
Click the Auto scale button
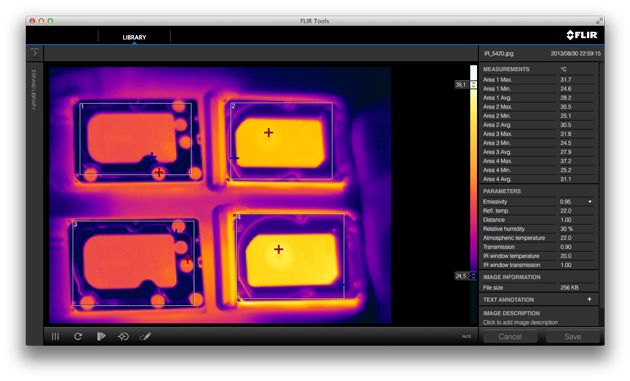click(466, 336)
